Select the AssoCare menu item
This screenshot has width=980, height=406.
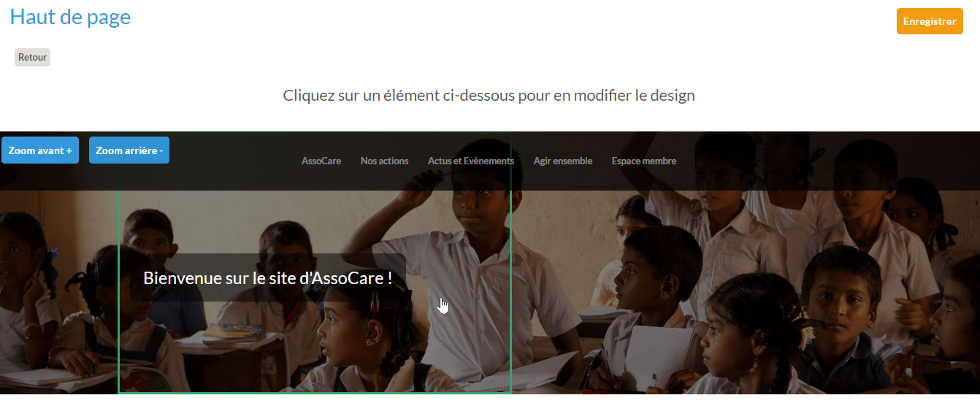click(321, 161)
